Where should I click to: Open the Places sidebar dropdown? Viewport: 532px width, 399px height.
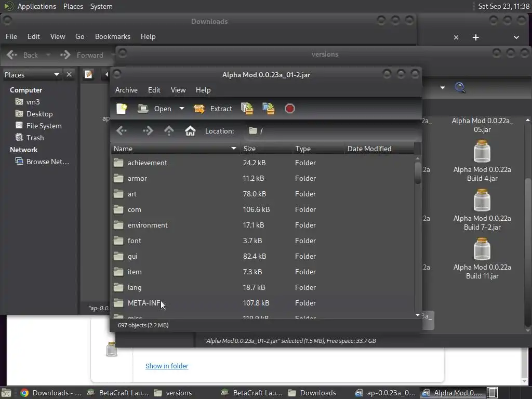click(32, 75)
